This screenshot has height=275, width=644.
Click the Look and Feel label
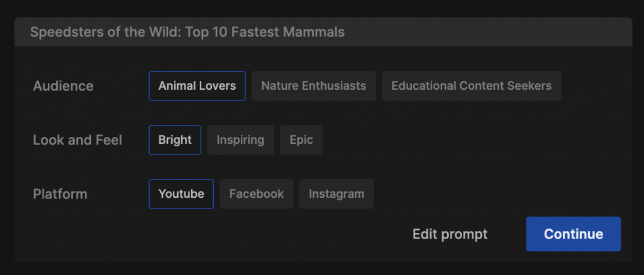[77, 140]
